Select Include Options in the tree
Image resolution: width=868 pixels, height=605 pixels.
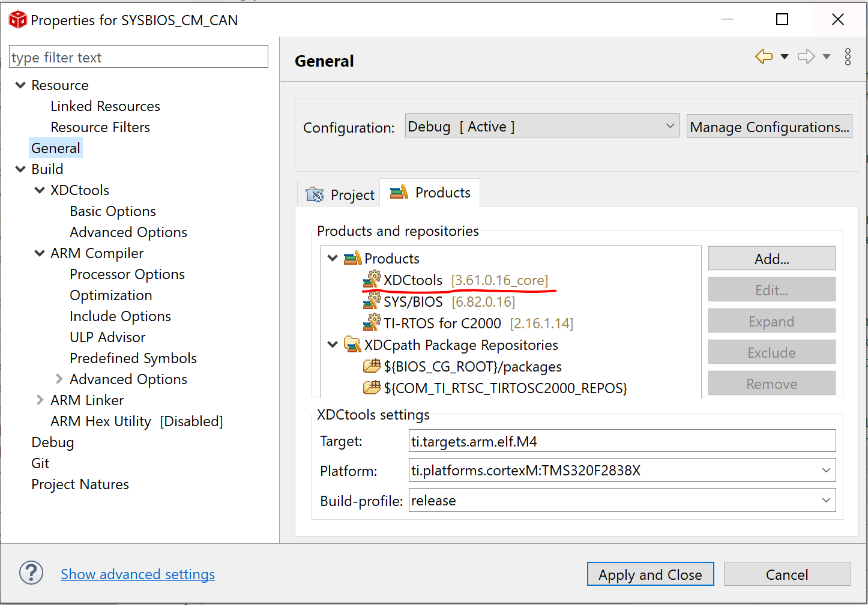pos(120,316)
